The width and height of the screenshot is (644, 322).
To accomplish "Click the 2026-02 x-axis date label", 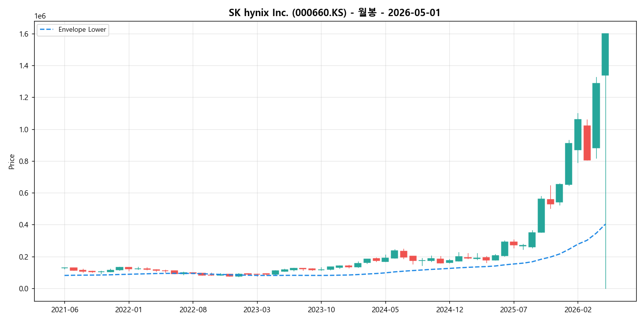I will [x=578, y=309].
